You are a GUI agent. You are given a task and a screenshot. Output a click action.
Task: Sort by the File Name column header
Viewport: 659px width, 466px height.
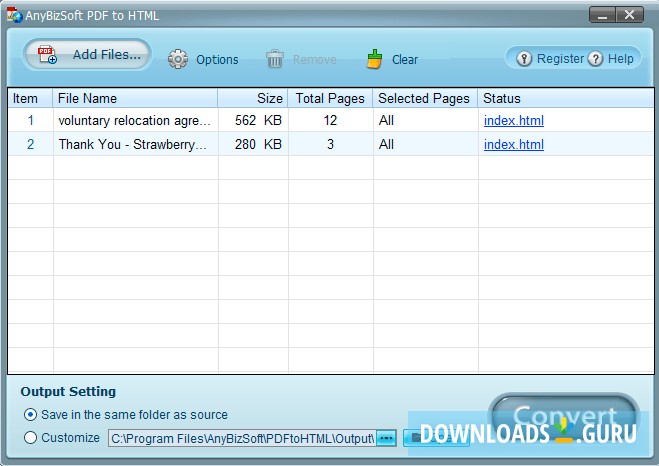click(135, 98)
